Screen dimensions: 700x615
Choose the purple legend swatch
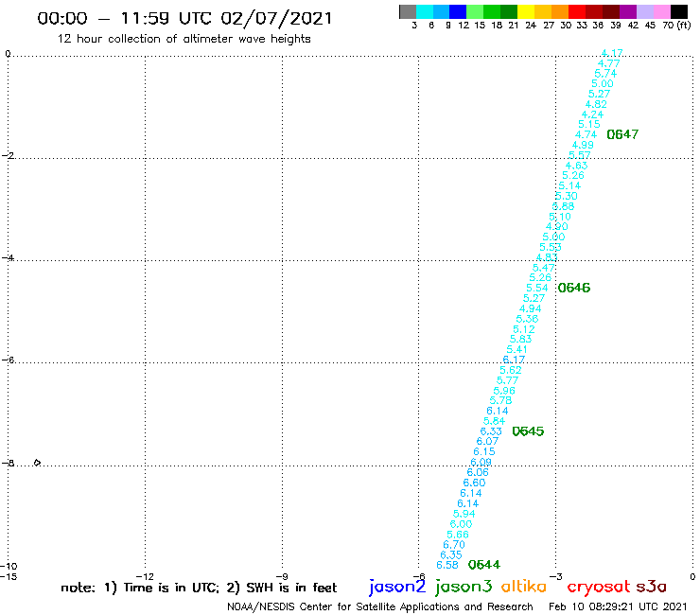tap(628, 11)
